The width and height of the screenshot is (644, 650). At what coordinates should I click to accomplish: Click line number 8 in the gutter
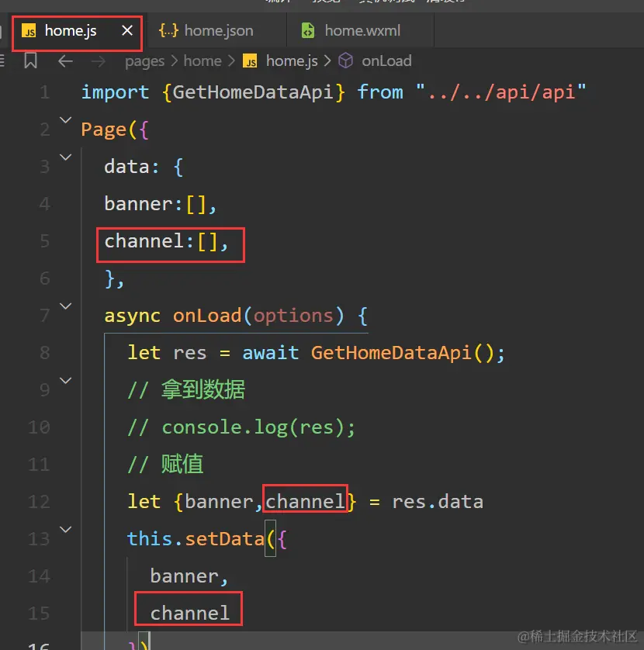(45, 353)
